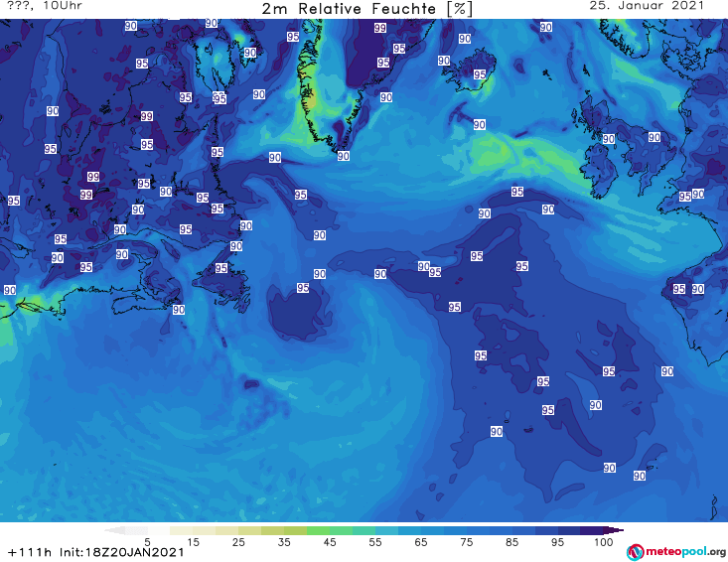Click the 90 label over Great Britain
Screen dimensions: 728x562
coord(655,137)
